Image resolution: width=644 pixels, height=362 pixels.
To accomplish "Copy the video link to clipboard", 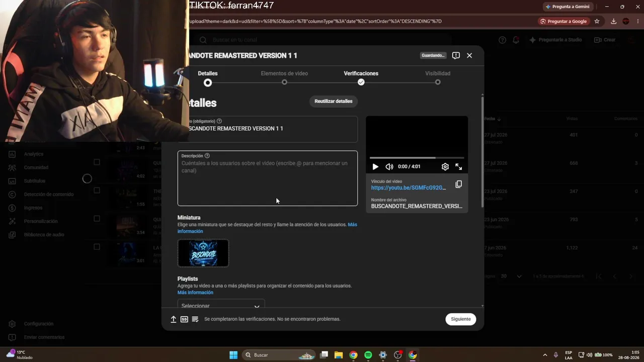I will (x=458, y=185).
